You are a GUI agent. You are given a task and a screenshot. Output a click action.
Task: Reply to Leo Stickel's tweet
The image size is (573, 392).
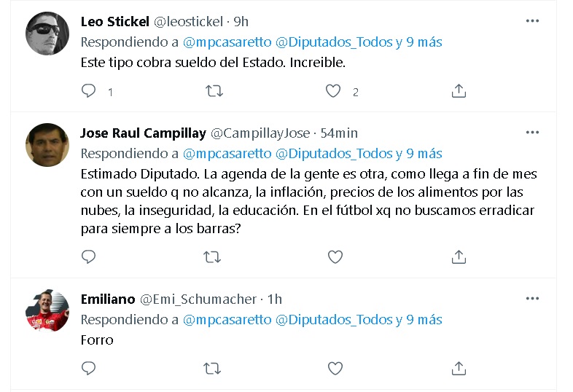pos(89,91)
